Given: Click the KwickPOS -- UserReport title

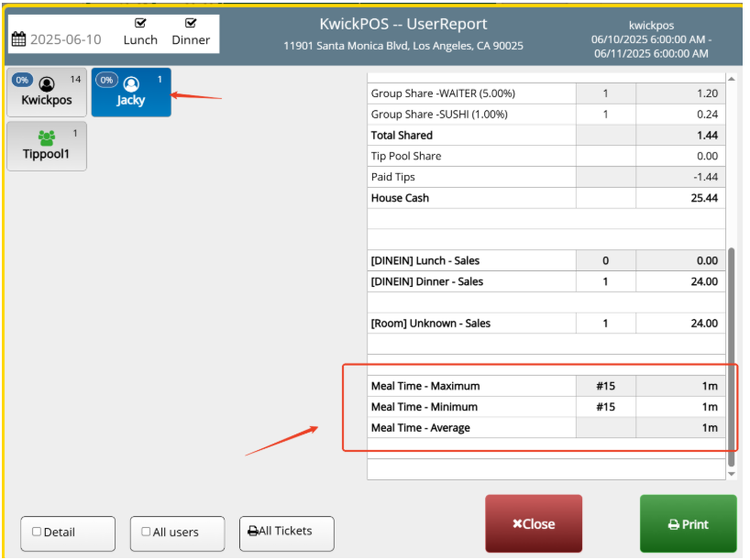Looking at the screenshot, I should (403, 24).
